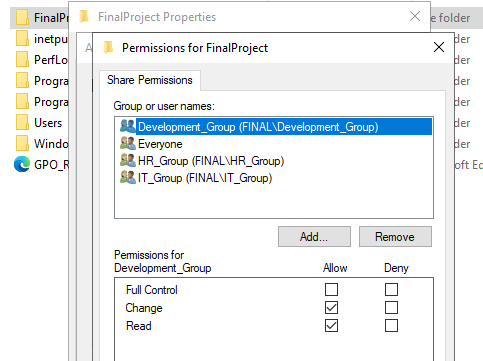
Task: Select HR_Group (FINAL\HR_Group) entry
Action: point(275,161)
